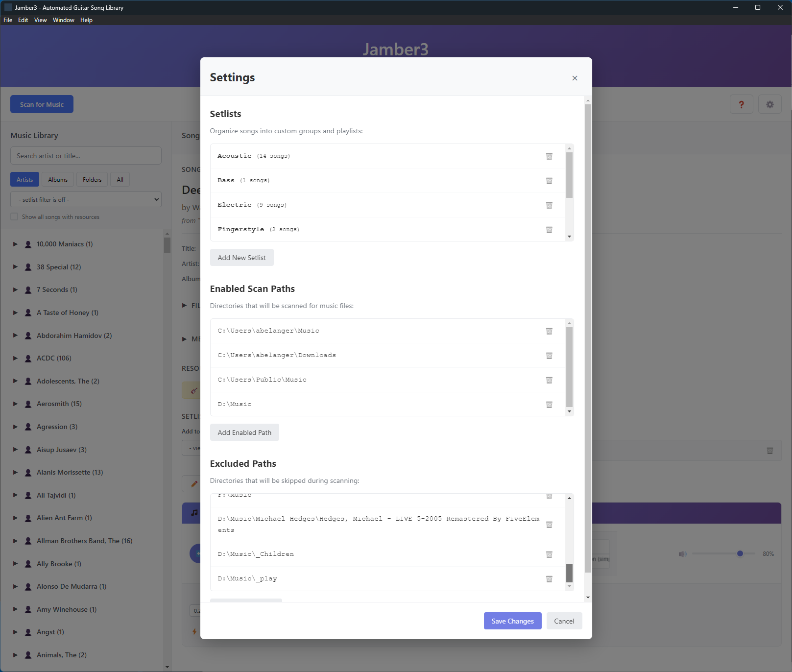This screenshot has width=792, height=672.
Task: Expand the A Taste of Honey node
Action: [x=15, y=312]
